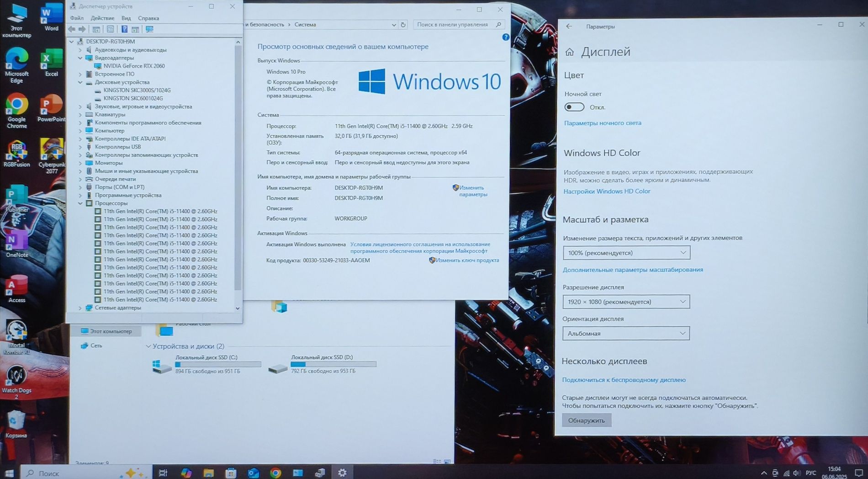Image resolution: width=868 pixels, height=479 pixels.
Task: Open the Действие menu in Device Manager
Action: click(x=102, y=18)
